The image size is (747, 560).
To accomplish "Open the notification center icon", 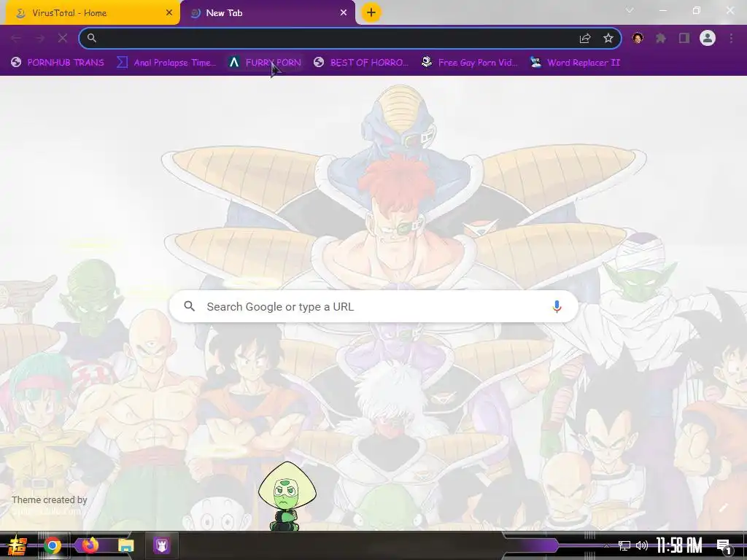I will (724, 546).
